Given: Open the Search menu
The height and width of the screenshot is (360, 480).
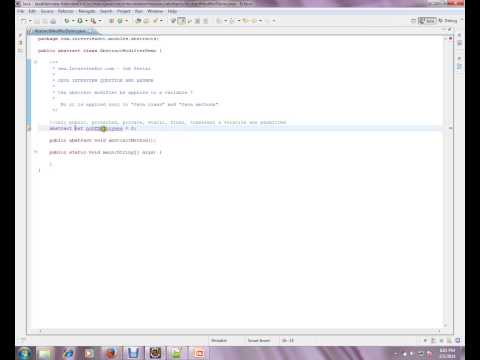Looking at the screenshot, I should pyautogui.click(x=106, y=11).
